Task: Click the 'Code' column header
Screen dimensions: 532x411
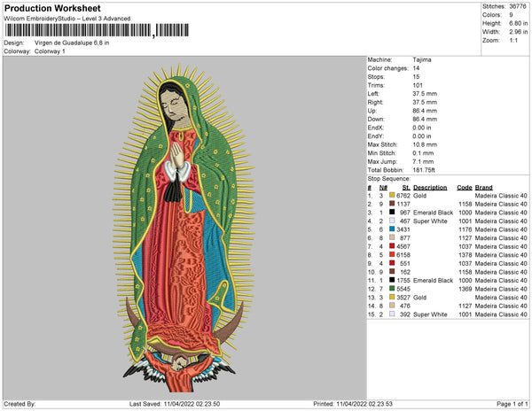Action: pyautogui.click(x=465, y=188)
